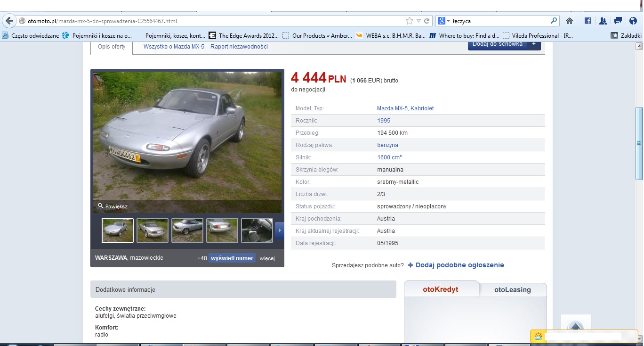Open Facebook messages chat icon in the toolbar
Viewport: 644px width, 346px height.
point(618,21)
